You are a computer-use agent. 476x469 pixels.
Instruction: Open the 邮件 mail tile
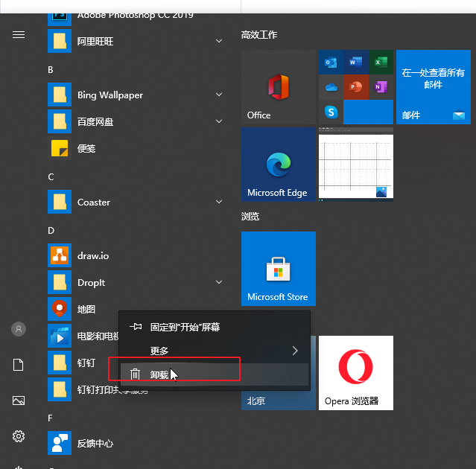(434, 87)
